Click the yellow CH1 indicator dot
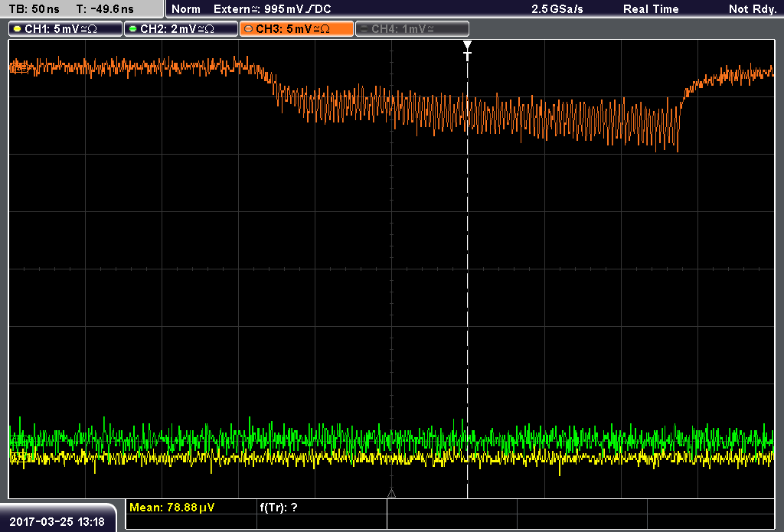 18,29
